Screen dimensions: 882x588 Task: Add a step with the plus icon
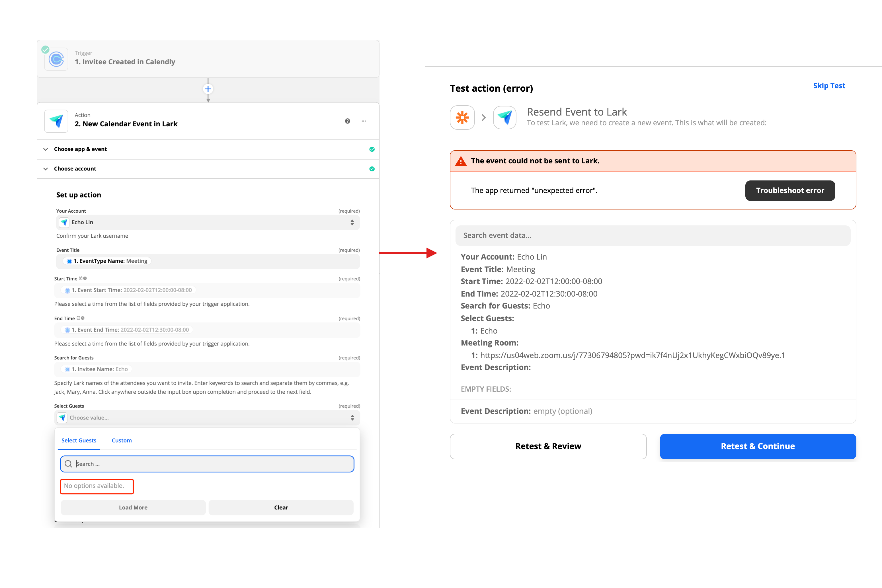click(x=208, y=89)
